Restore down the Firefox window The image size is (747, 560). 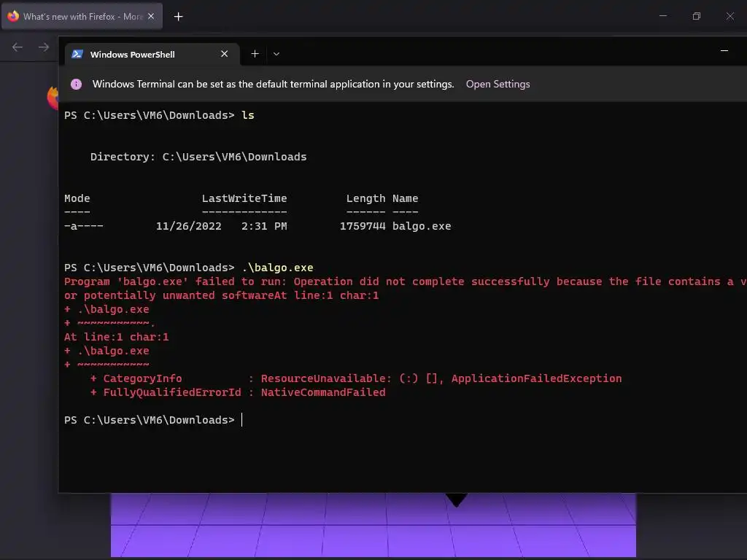(x=697, y=16)
